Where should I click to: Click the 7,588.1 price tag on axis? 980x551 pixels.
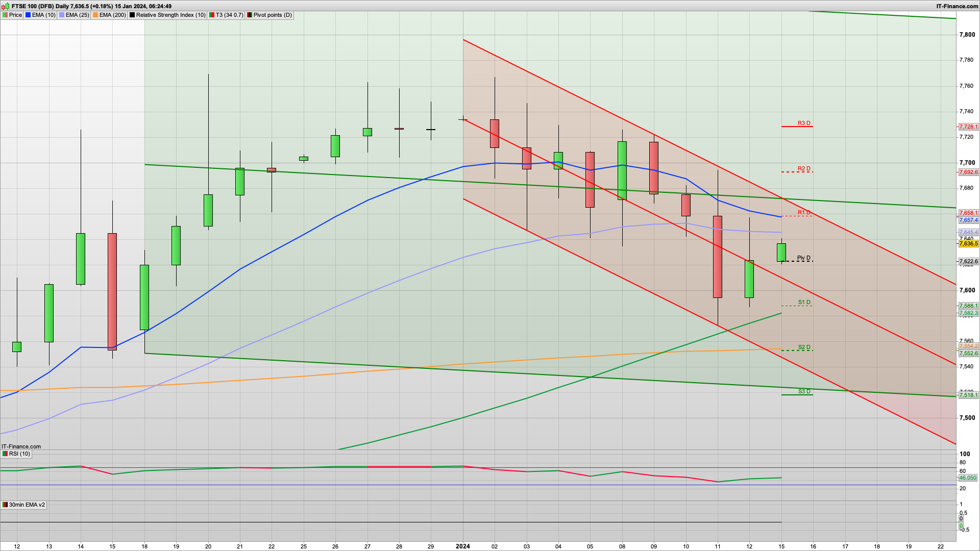coord(968,306)
